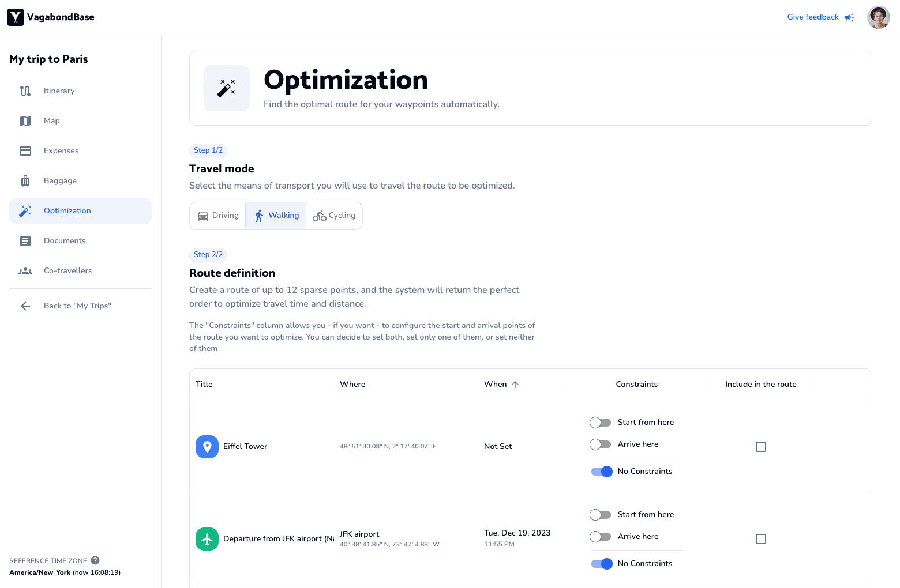Check Include in route for Eiffel Tower
The height and width of the screenshot is (588, 900).
(x=761, y=447)
